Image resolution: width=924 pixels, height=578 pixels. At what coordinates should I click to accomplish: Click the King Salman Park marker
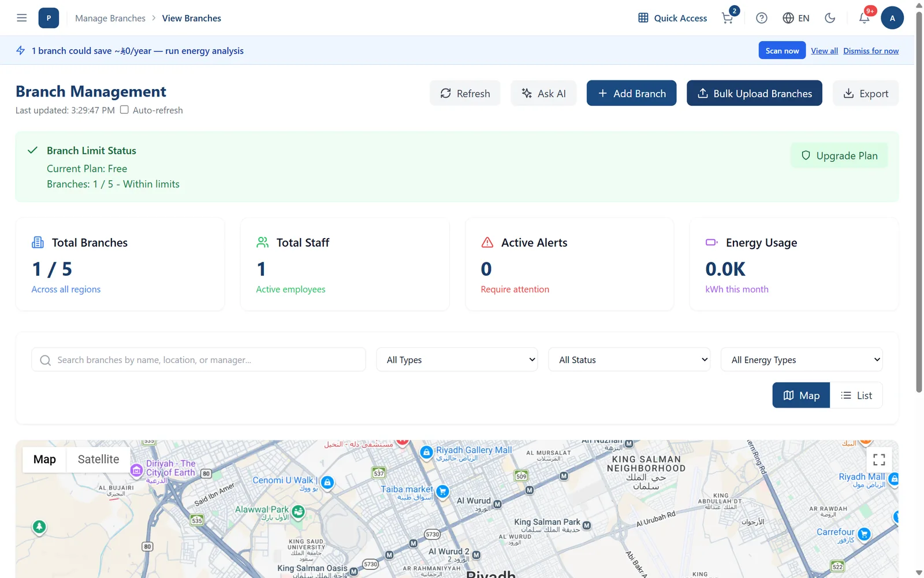[x=587, y=525]
